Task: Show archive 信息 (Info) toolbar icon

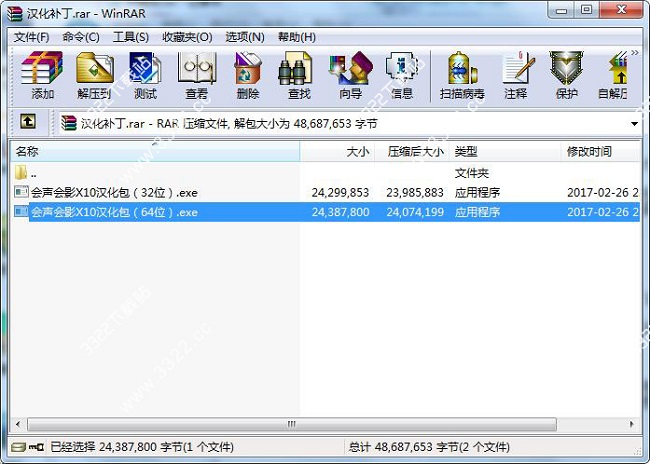Action: [402, 75]
